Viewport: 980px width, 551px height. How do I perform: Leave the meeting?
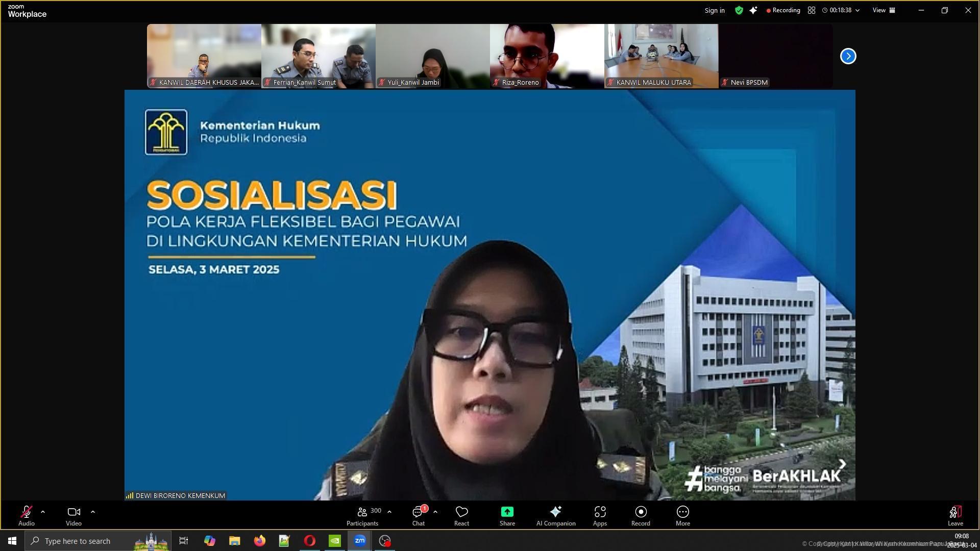955,515
